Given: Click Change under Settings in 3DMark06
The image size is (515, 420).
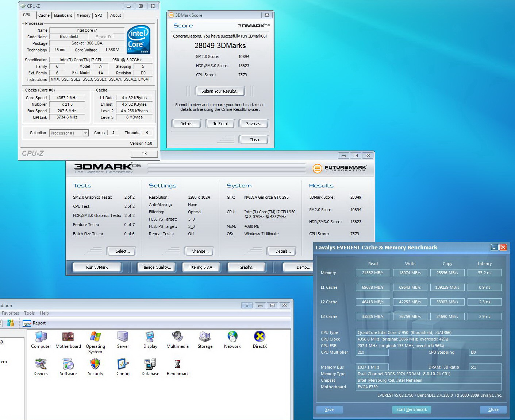Looking at the screenshot, I should coord(200,251).
